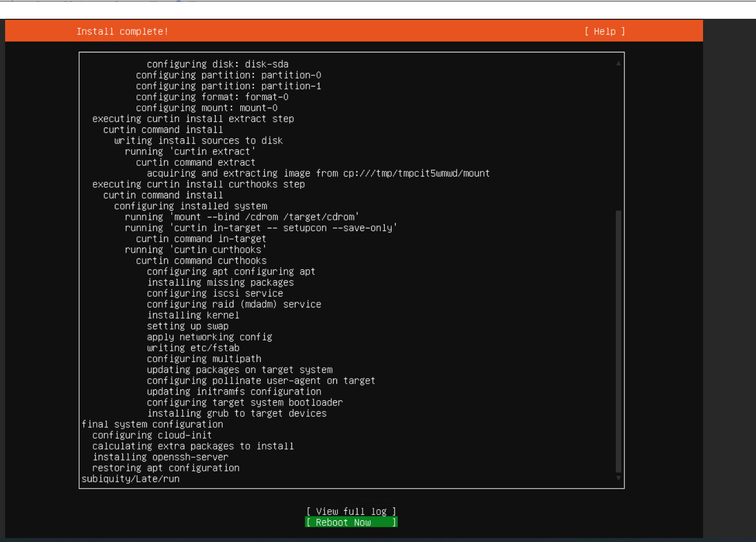Click 'installing grub to target devices' line
This screenshot has height=542, width=756.
tap(237, 413)
